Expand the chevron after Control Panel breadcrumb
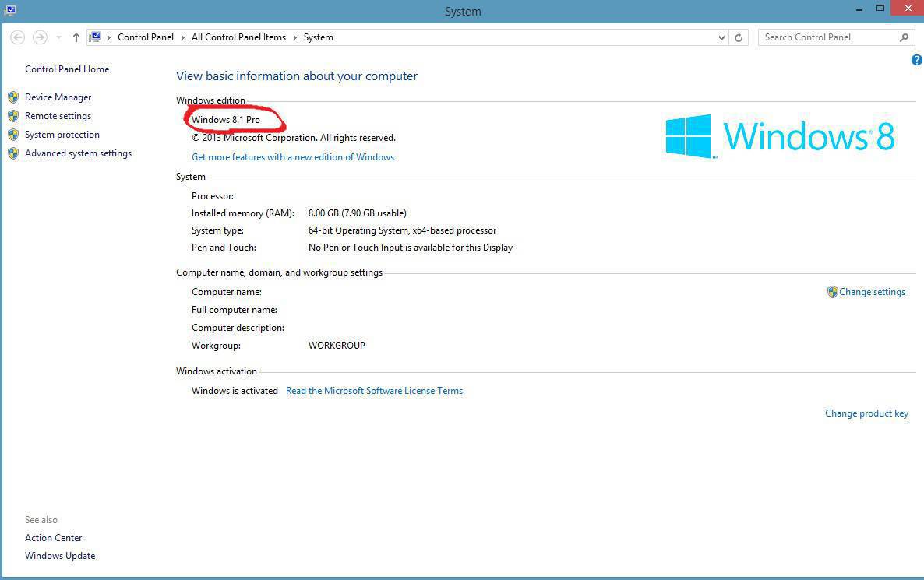 point(182,37)
